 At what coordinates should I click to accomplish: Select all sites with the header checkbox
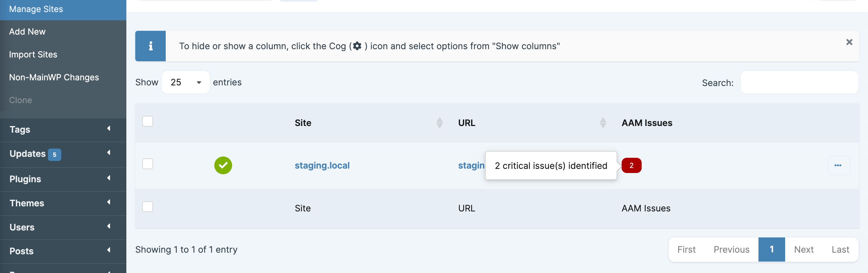pos(147,121)
